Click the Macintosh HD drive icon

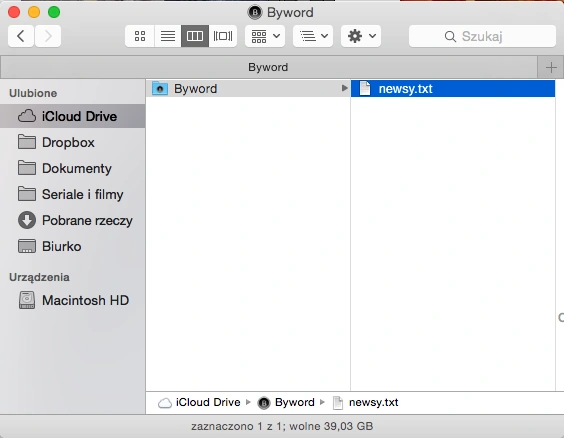pyautogui.click(x=27, y=300)
